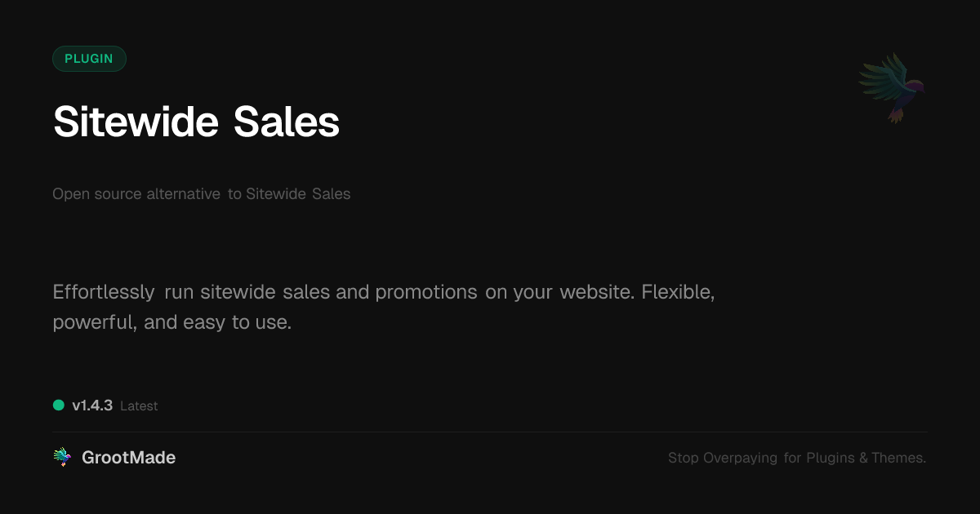This screenshot has width=980, height=514.
Task: Click the Stop Overpaying tagline text
Action: tap(796, 458)
